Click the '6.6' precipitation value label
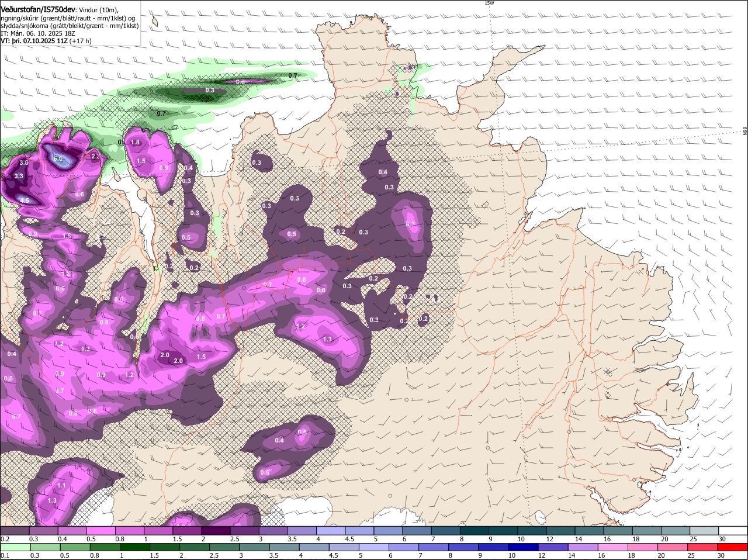Screen dimensions: 748x560 [x=58, y=158]
